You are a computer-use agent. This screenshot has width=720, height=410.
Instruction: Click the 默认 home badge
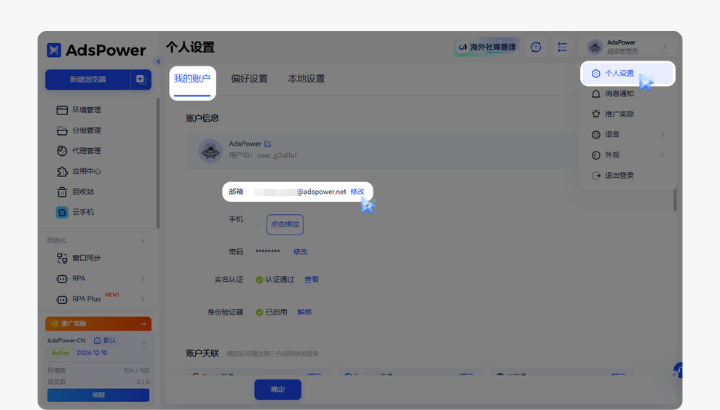(105, 340)
